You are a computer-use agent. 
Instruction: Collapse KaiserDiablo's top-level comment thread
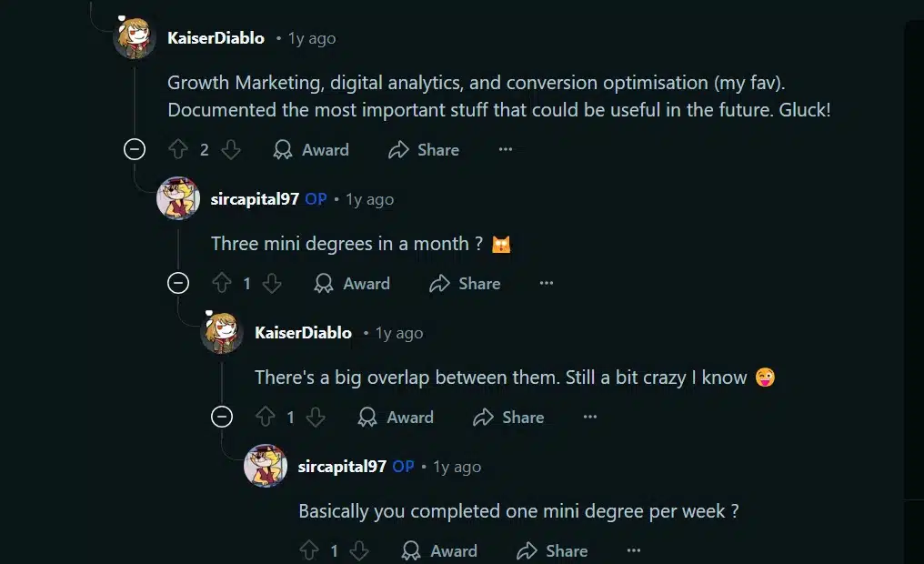134,149
